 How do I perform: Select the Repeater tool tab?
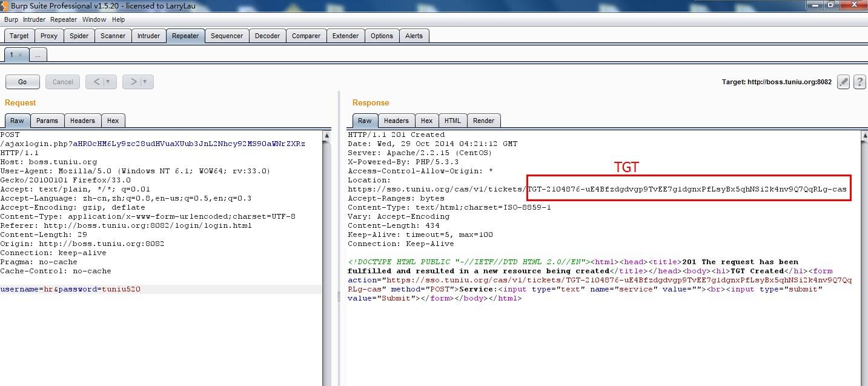pos(185,36)
